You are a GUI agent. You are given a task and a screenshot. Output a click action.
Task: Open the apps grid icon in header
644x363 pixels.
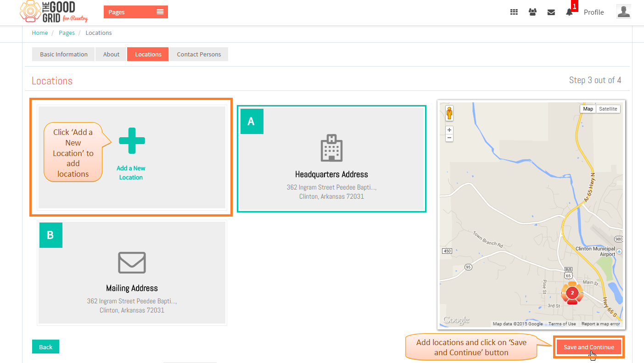(514, 12)
